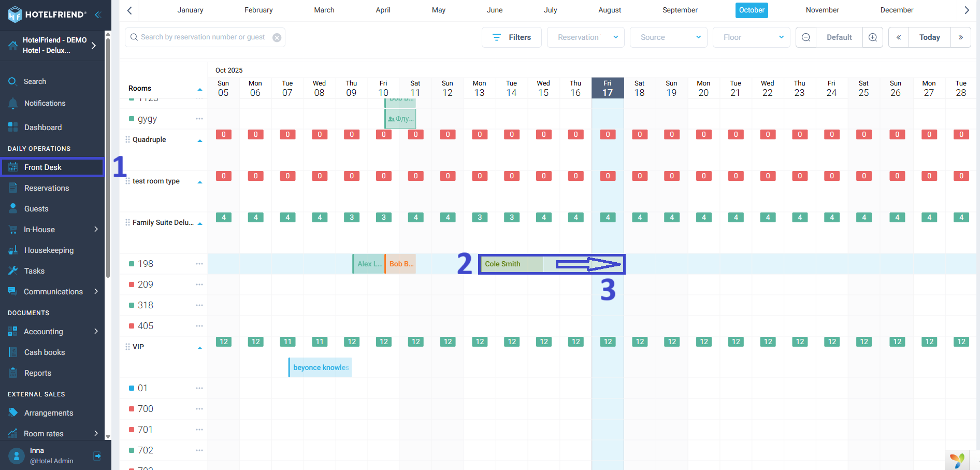Image resolution: width=980 pixels, height=470 pixels.
Task: Open the options menu for room 198
Action: 199,264
